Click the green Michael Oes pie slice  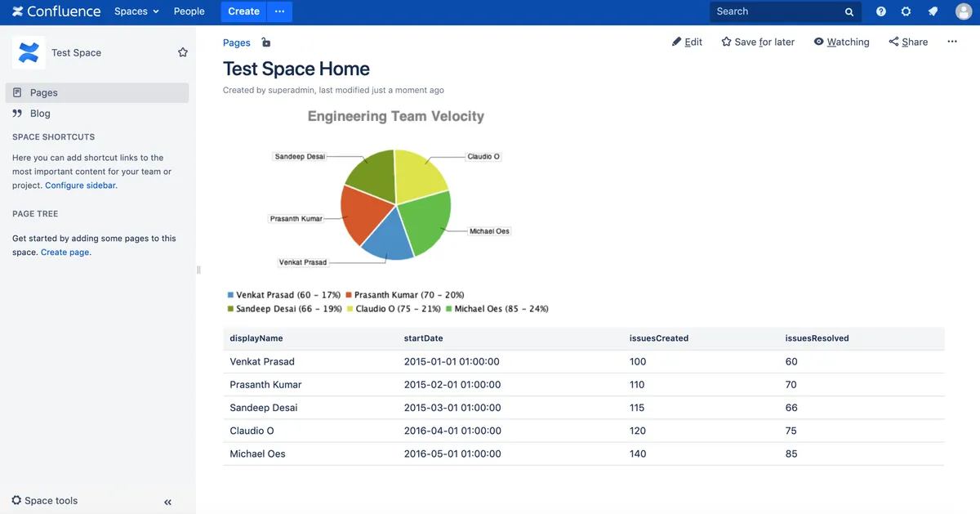tap(426, 222)
